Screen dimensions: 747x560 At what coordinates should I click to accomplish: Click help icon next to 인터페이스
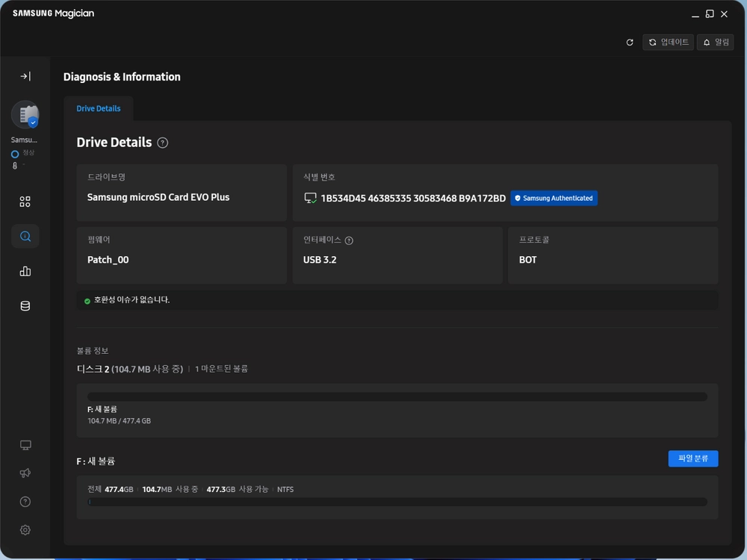pos(349,240)
